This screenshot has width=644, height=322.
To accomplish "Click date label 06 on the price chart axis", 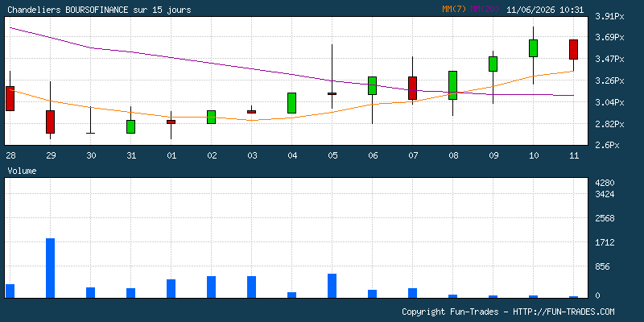I will point(373,155).
